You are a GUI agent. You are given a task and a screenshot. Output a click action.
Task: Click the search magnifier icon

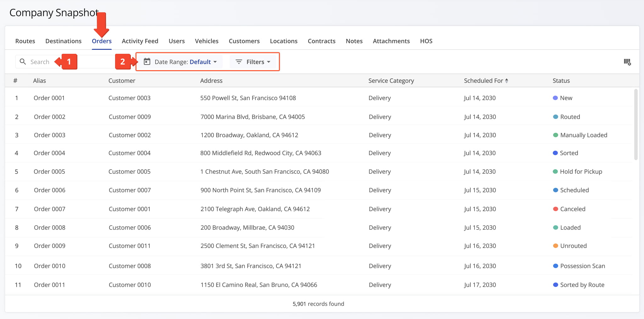[23, 62]
